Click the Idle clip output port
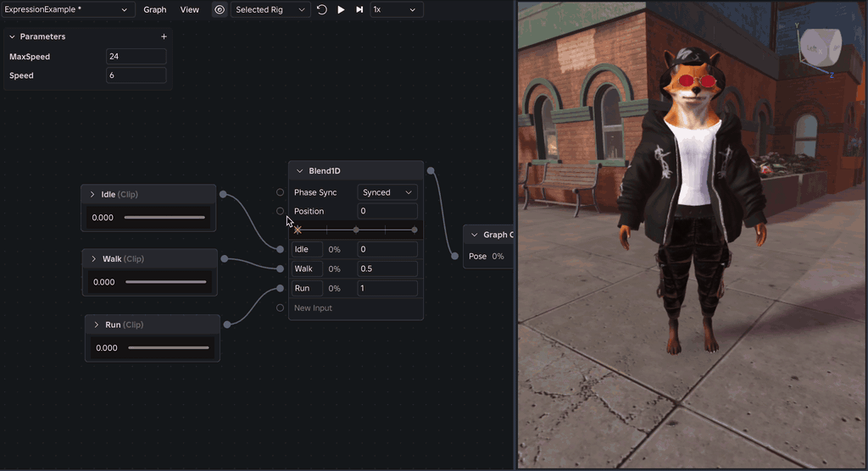This screenshot has width=868, height=471. 223,194
